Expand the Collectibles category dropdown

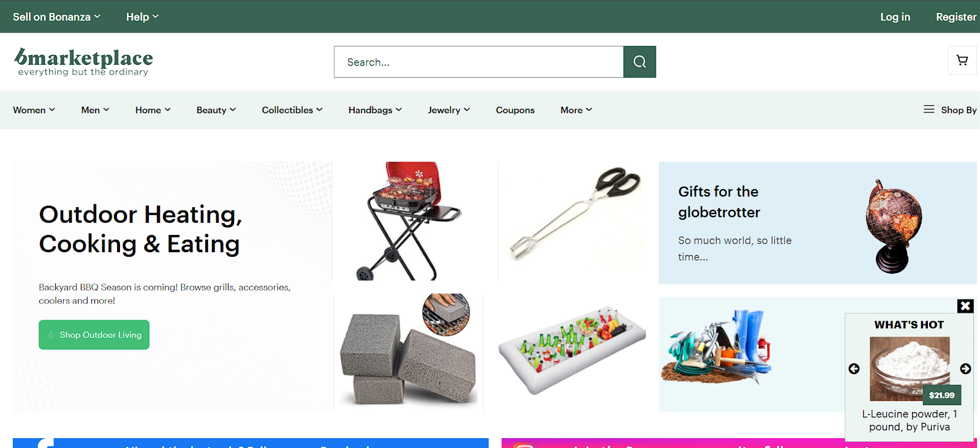tap(292, 110)
